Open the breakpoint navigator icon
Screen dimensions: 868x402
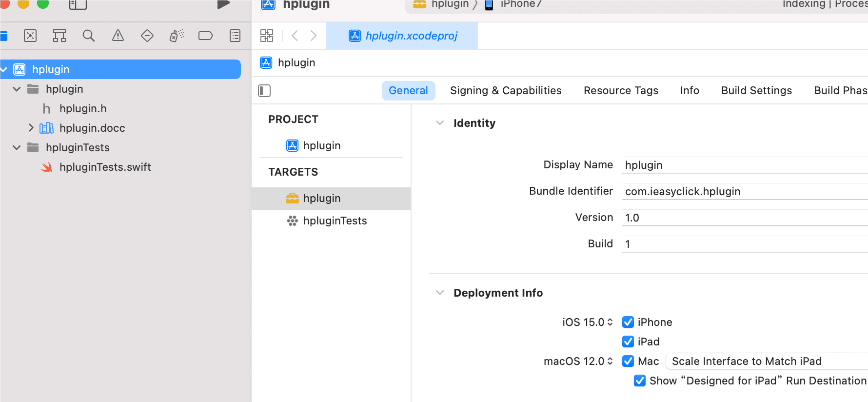pos(206,36)
